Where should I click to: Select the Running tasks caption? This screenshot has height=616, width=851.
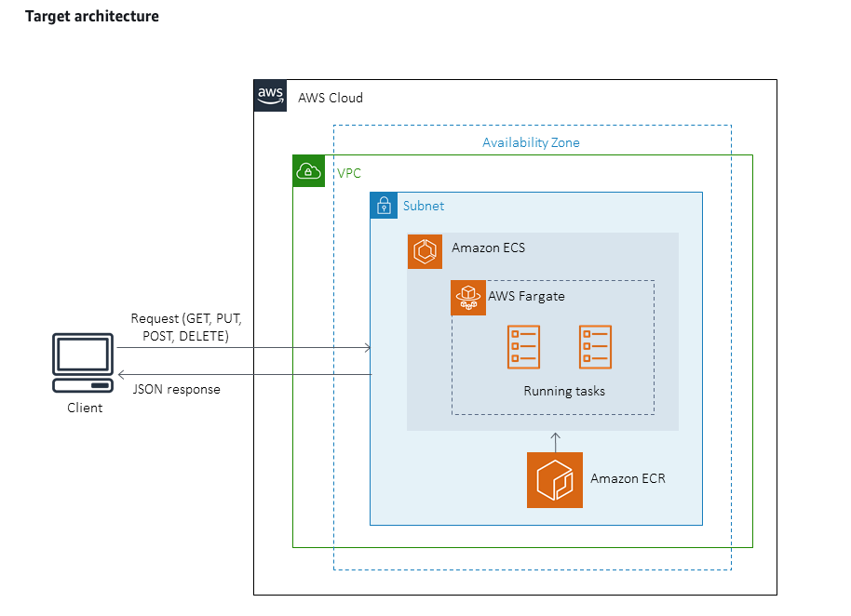pyautogui.click(x=564, y=391)
